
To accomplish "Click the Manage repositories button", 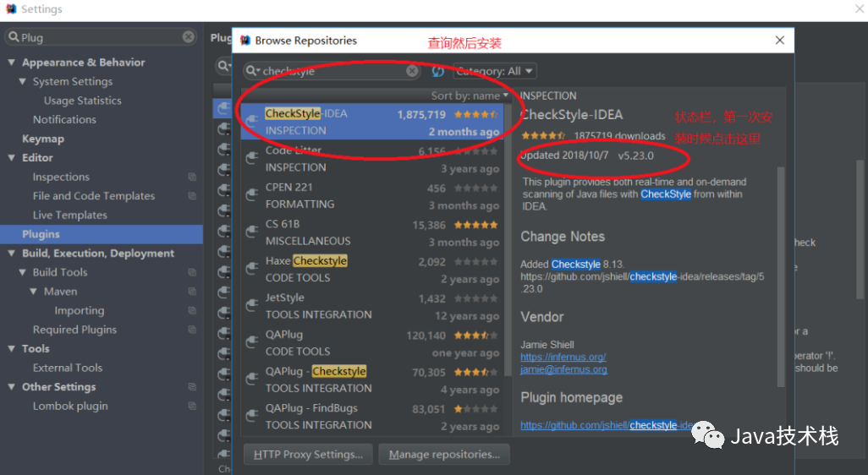I will pos(444,455).
